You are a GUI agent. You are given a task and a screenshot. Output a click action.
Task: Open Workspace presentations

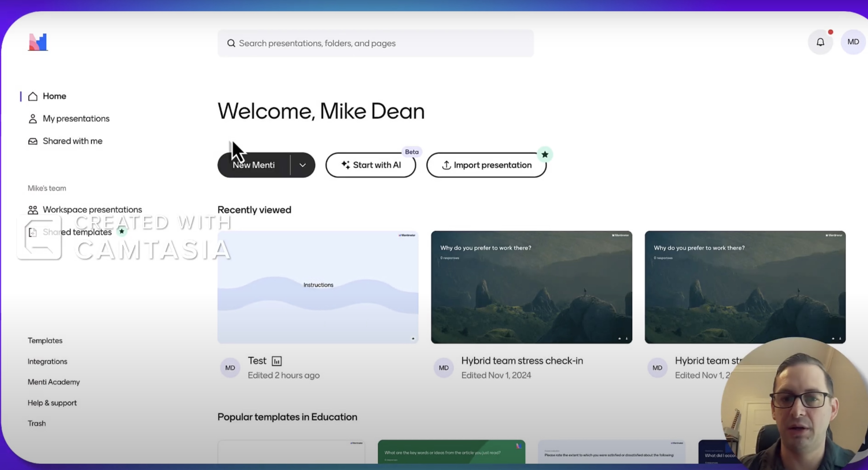coord(92,209)
